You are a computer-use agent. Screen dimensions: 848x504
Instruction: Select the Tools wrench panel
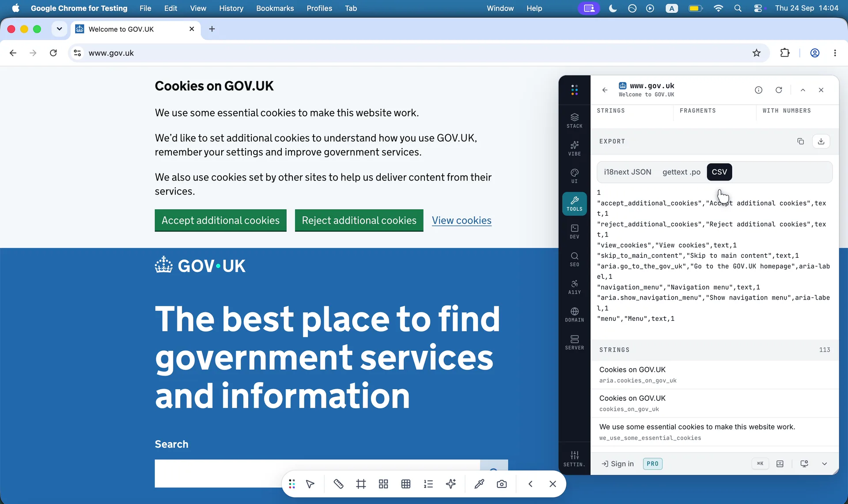574,204
